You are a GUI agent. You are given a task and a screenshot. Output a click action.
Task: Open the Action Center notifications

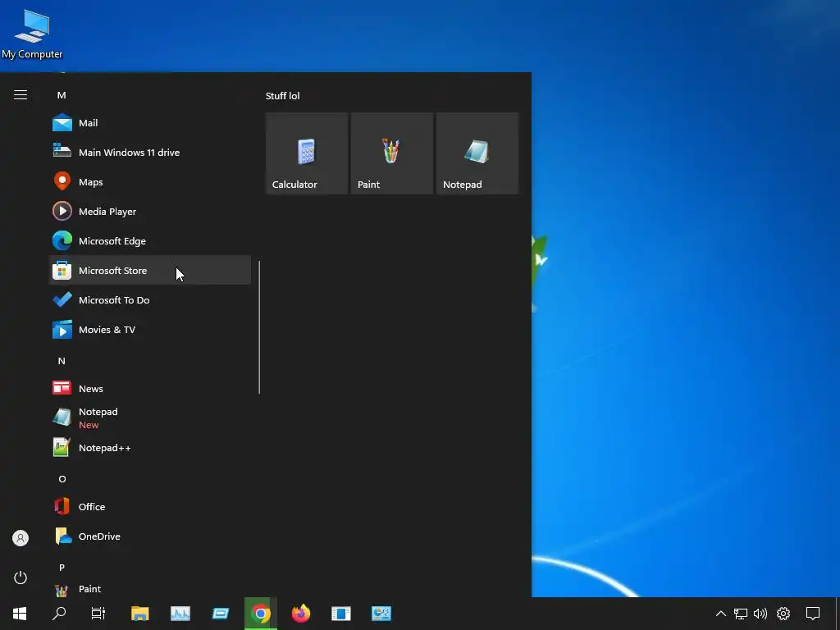813,614
